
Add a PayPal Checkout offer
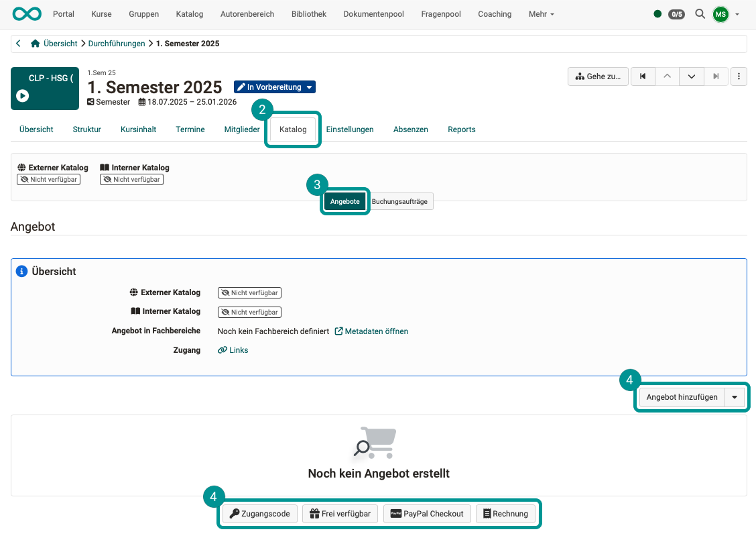427,513
